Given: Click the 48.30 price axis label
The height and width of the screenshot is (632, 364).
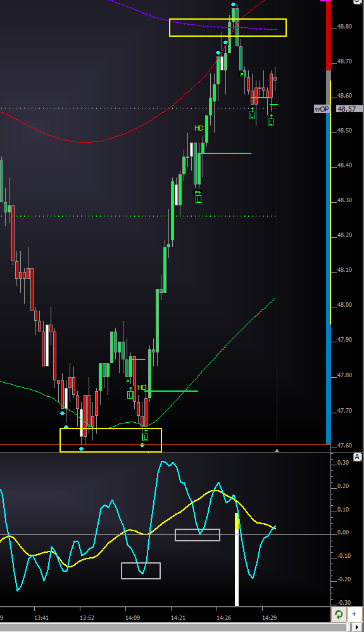Looking at the screenshot, I should 344,200.
